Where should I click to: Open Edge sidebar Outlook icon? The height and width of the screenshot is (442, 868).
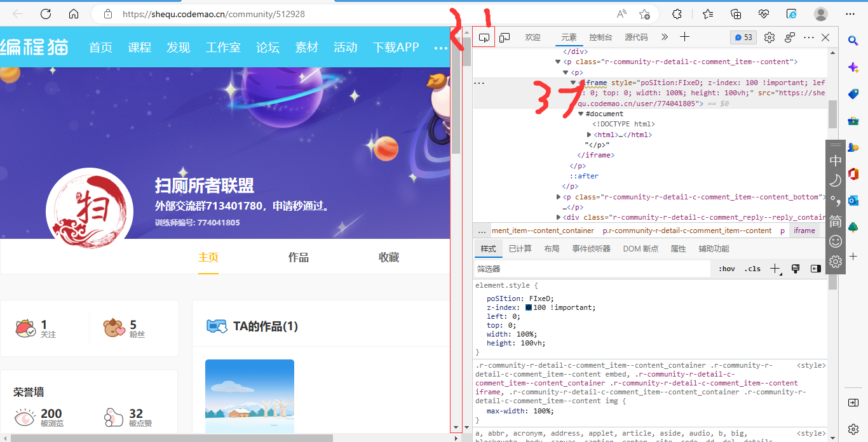(853, 200)
